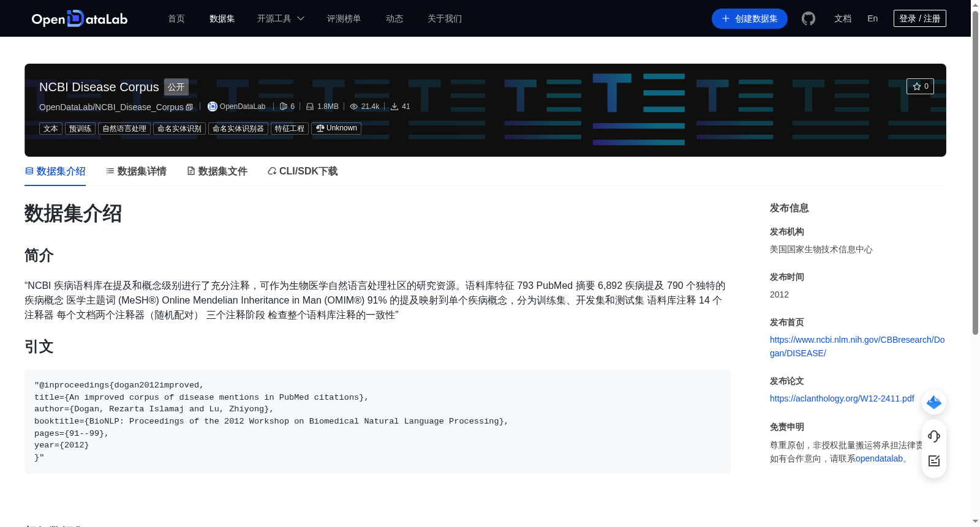
Task: Click the file count icon showing 6
Action: pos(284,107)
